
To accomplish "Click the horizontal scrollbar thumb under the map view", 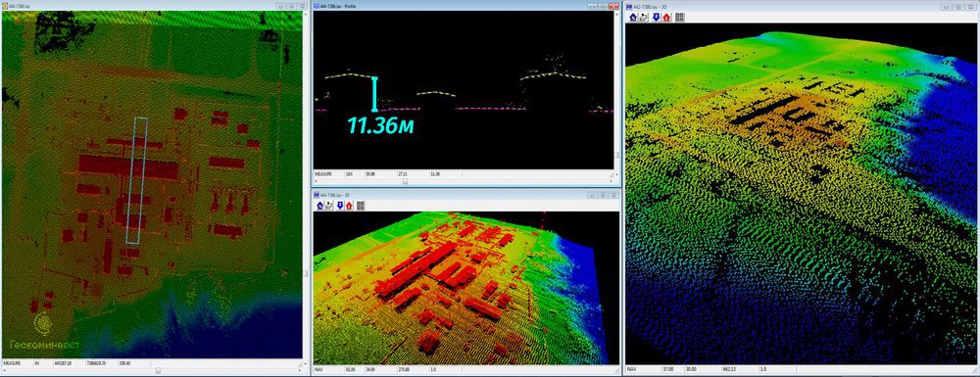I will tap(158, 370).
